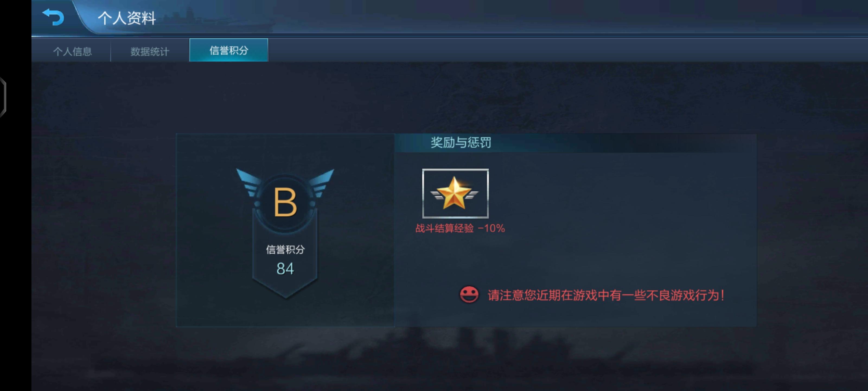Click the 个人资料 page title

click(x=127, y=18)
